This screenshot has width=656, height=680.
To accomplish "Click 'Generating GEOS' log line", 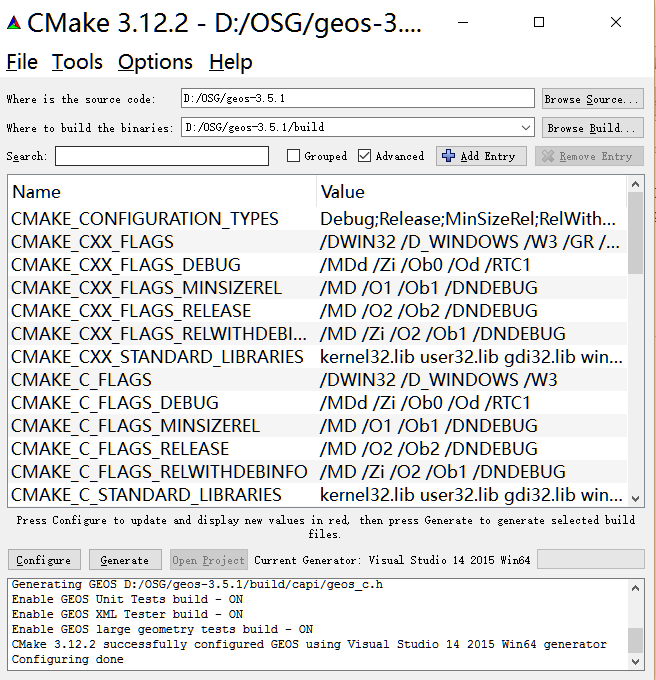I will tap(197, 584).
